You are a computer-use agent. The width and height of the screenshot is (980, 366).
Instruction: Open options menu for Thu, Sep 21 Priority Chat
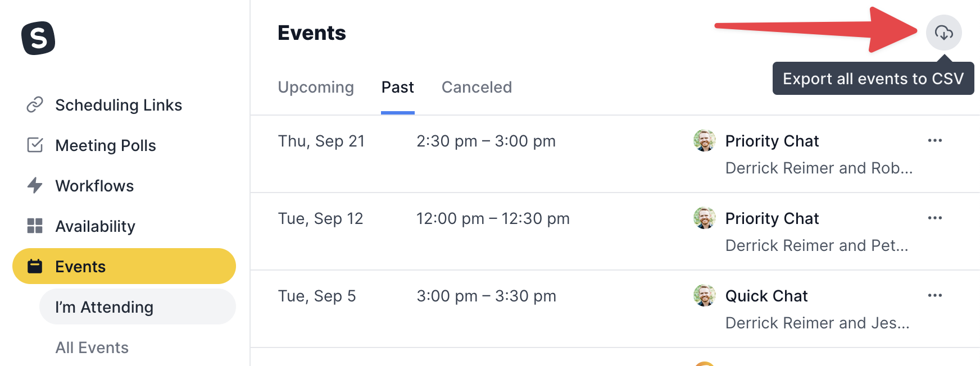[x=934, y=140]
